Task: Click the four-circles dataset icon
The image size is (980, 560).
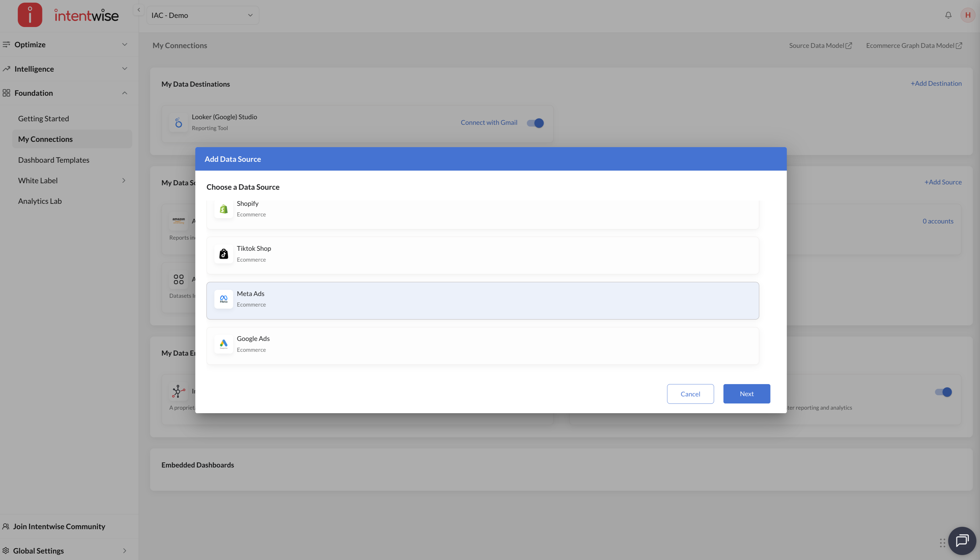Action: click(178, 279)
